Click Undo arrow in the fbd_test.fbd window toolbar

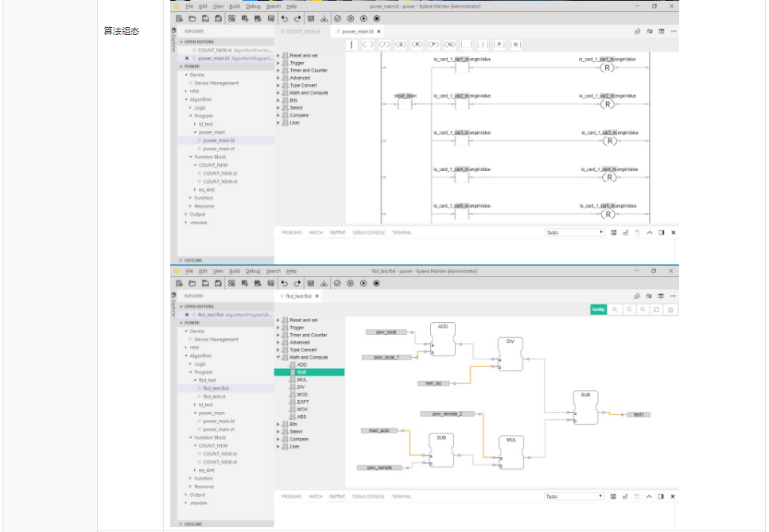[284, 283]
